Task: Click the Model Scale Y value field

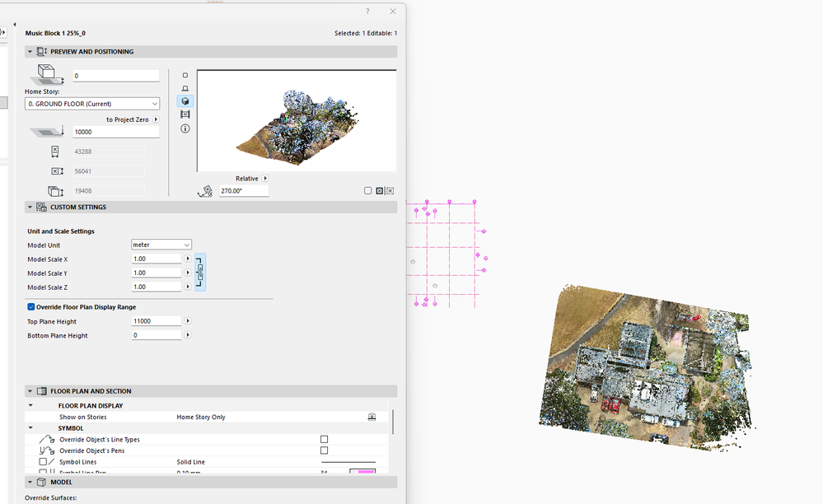Action: pos(157,273)
